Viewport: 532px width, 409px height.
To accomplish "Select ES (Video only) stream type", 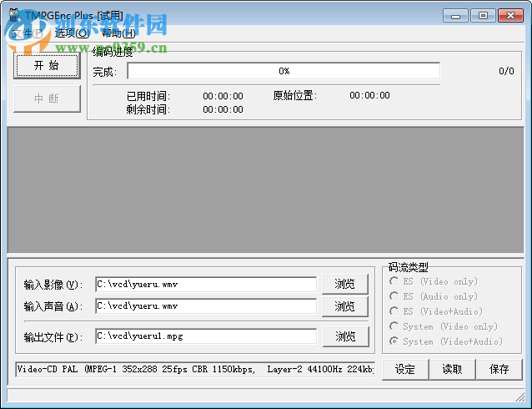I will pos(434,281).
